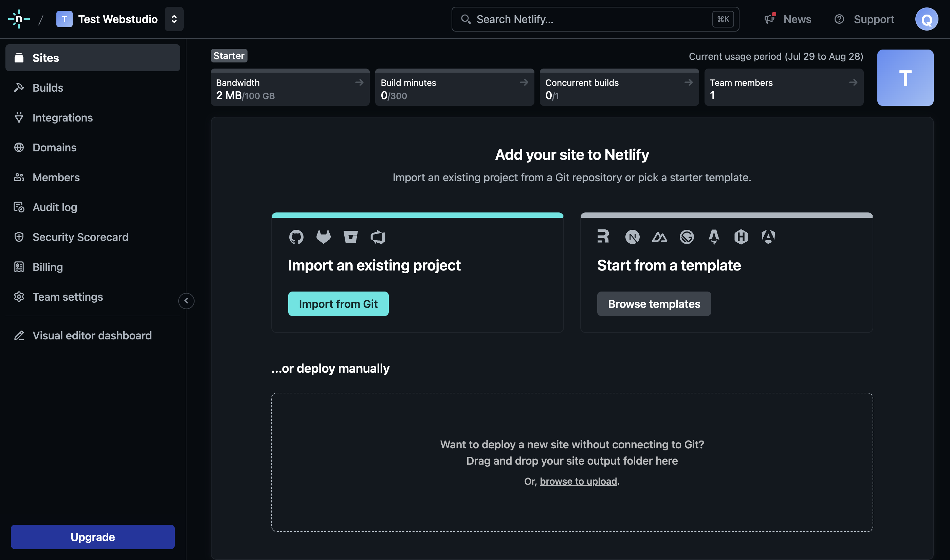Click the Visual editor pencil icon
Viewport: 950px width, 560px height.
pyautogui.click(x=19, y=335)
